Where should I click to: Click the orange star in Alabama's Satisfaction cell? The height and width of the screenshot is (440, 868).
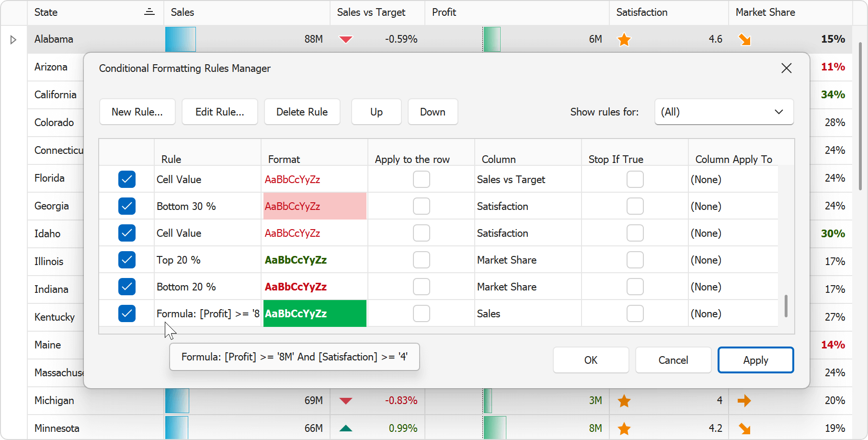point(624,39)
